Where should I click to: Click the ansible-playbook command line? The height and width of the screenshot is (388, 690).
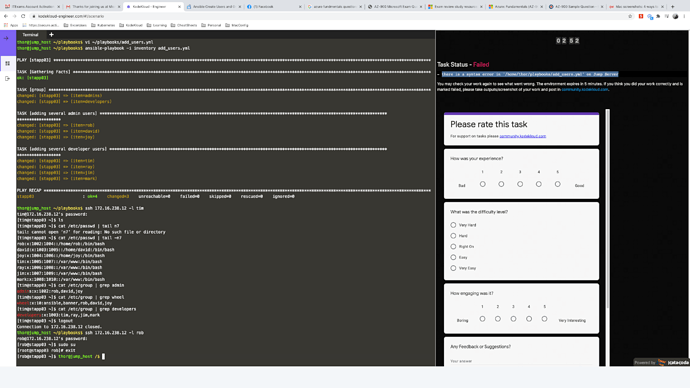coord(103,48)
